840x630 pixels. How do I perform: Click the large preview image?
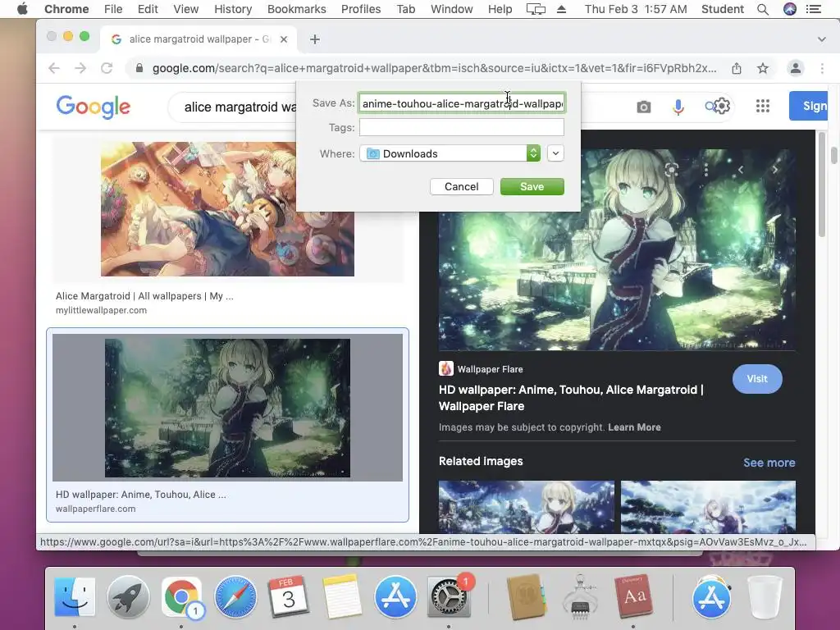tap(617, 249)
